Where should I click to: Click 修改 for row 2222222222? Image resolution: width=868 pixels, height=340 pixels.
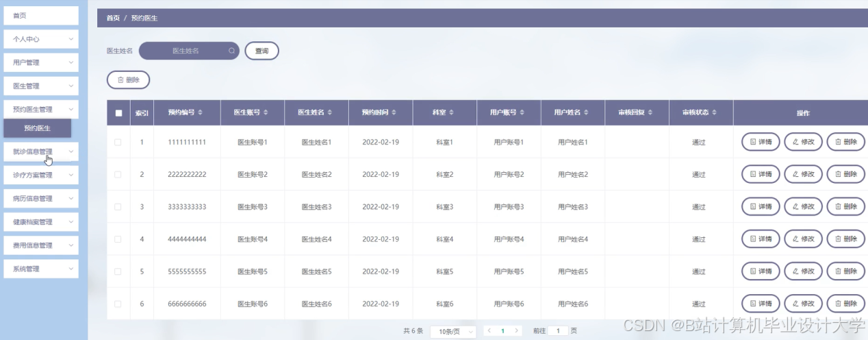pyautogui.click(x=804, y=174)
